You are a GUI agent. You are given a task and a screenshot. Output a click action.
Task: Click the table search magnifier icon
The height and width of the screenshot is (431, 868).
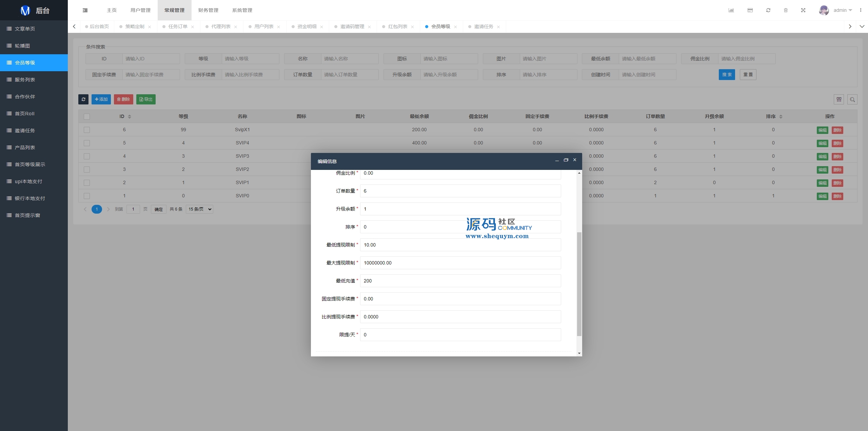(852, 99)
